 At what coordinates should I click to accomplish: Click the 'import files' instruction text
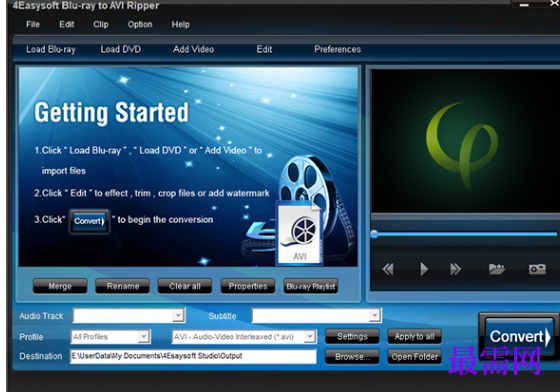point(64,171)
